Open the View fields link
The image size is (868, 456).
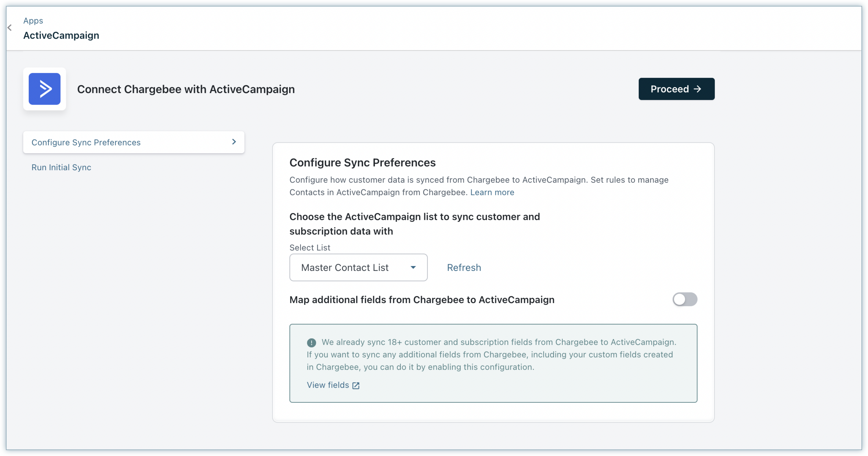[327, 385]
